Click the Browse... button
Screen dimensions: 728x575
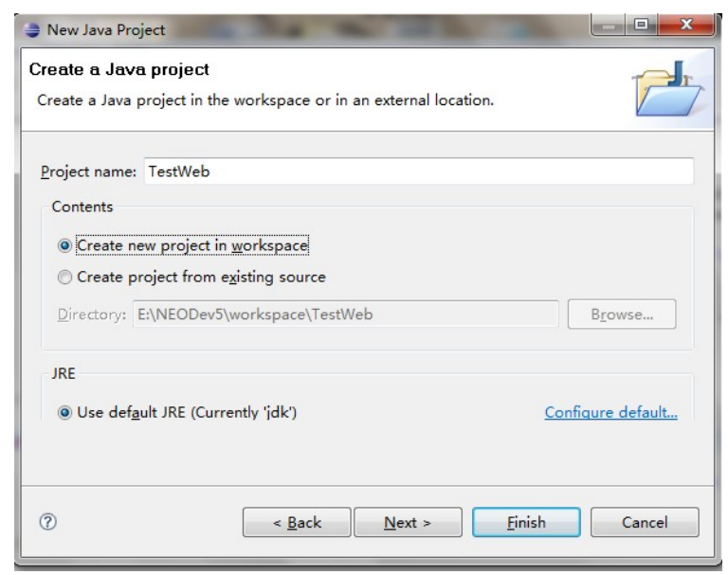point(622,314)
